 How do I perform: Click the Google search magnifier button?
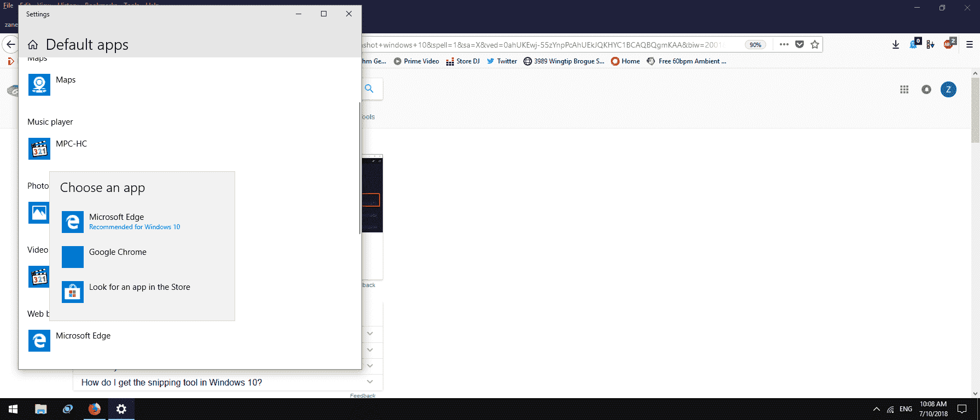[x=370, y=89]
